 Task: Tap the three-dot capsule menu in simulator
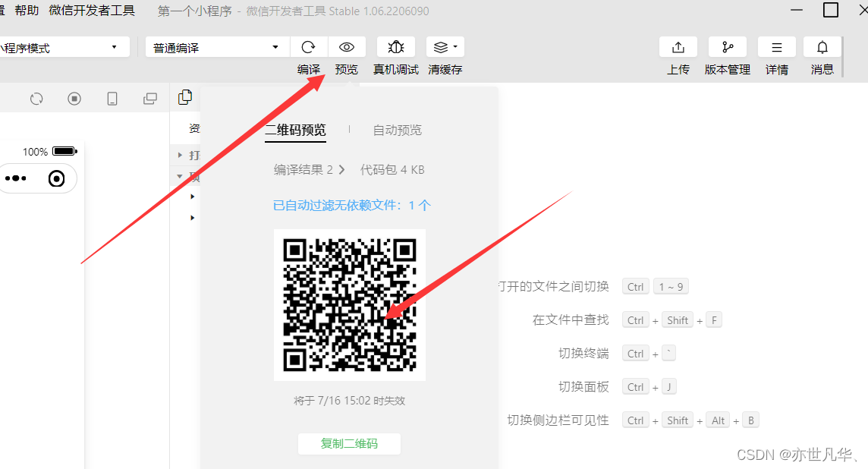click(x=15, y=178)
